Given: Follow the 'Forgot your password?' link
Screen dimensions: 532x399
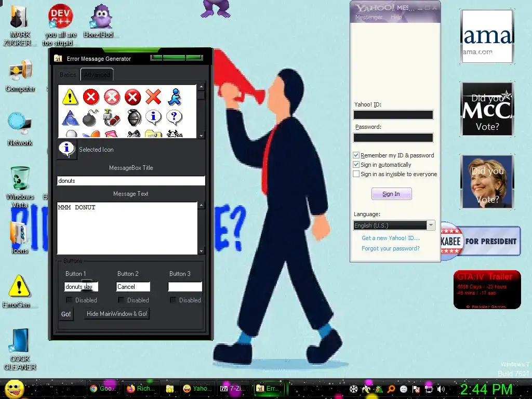Looking at the screenshot, I should tap(391, 248).
